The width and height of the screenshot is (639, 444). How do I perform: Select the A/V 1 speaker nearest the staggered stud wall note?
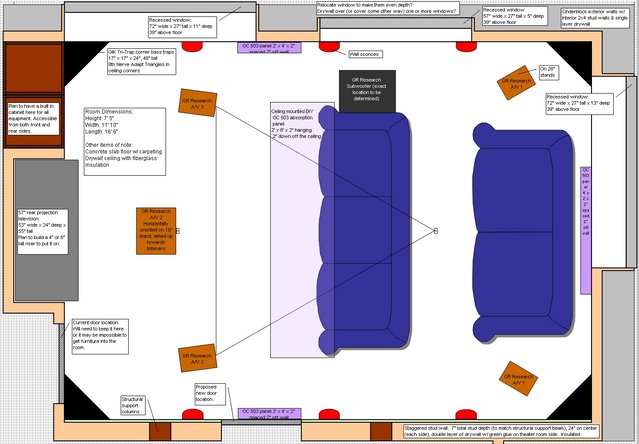tap(518, 378)
